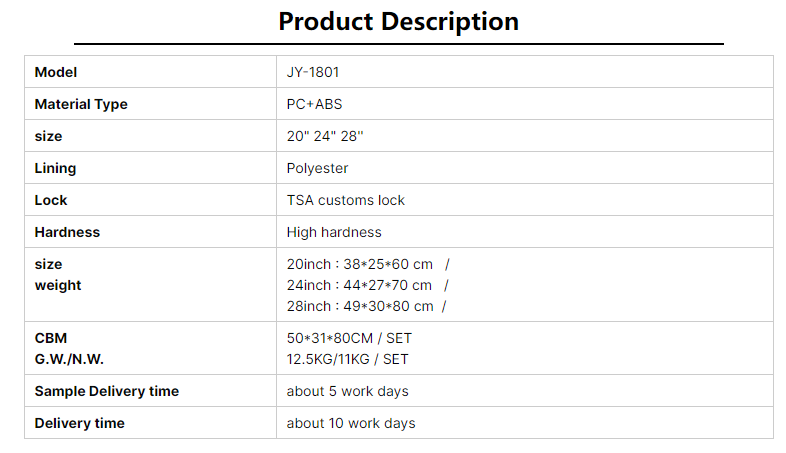Click the about 10 work days text
The height and width of the screenshot is (453, 786).
pyautogui.click(x=351, y=423)
